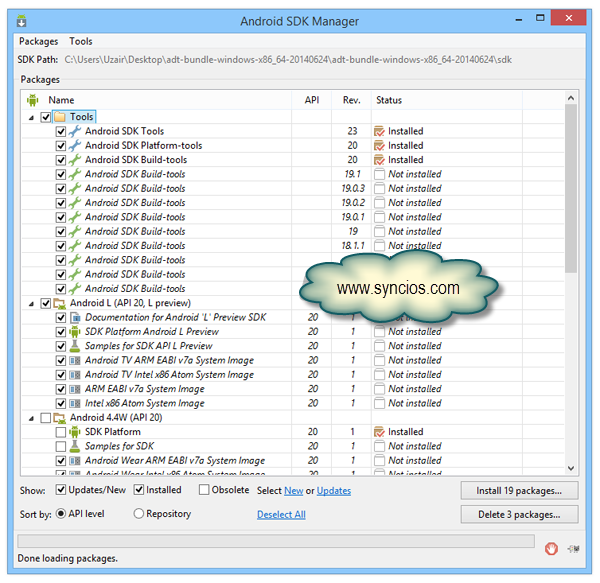Click the robot icon for SDK Platform Android L Preview
Screen dimensions: 600x583
click(x=75, y=332)
